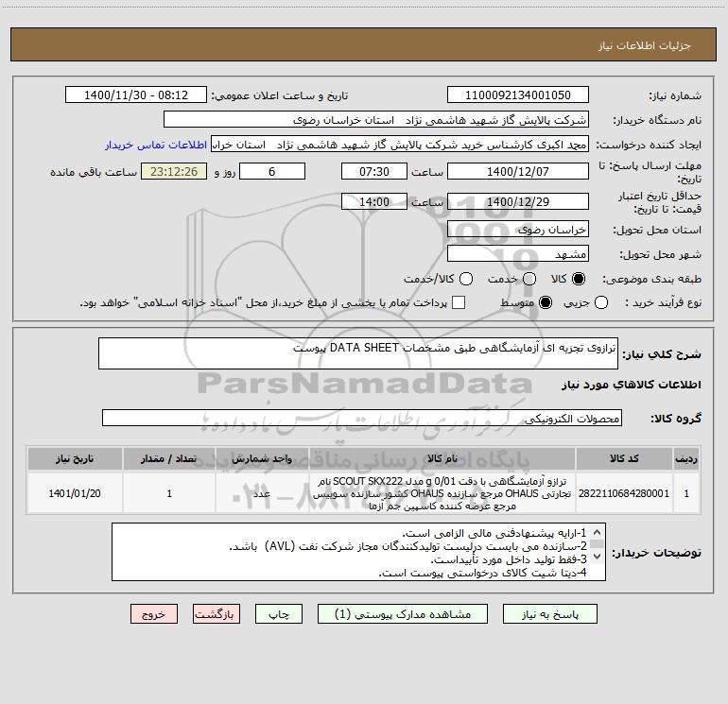Click the شهر محل تحویل field مشهد
This screenshot has height=704, width=728.
[x=518, y=254]
